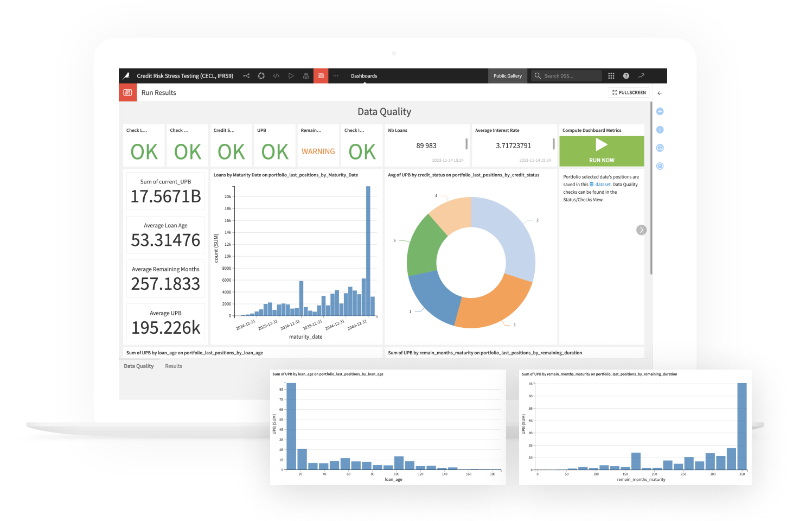Select the Data Quality tab
This screenshot has height=521, width=812.
click(139, 366)
